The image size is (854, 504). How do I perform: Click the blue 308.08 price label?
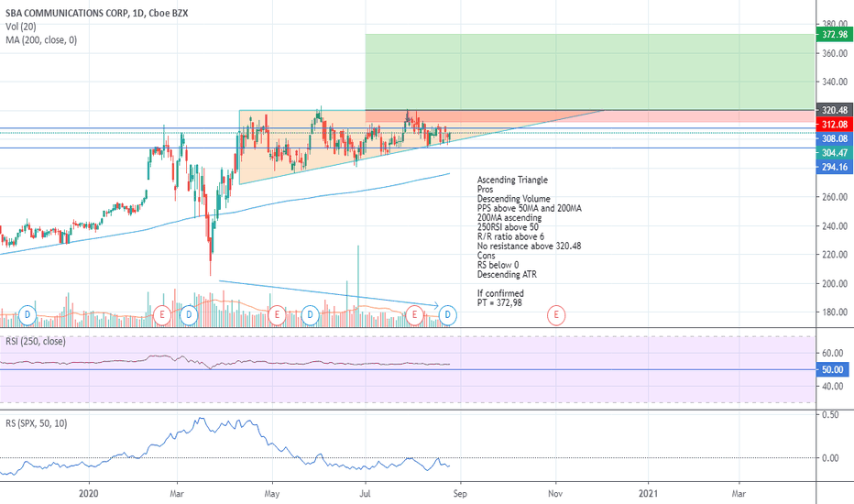[x=835, y=139]
